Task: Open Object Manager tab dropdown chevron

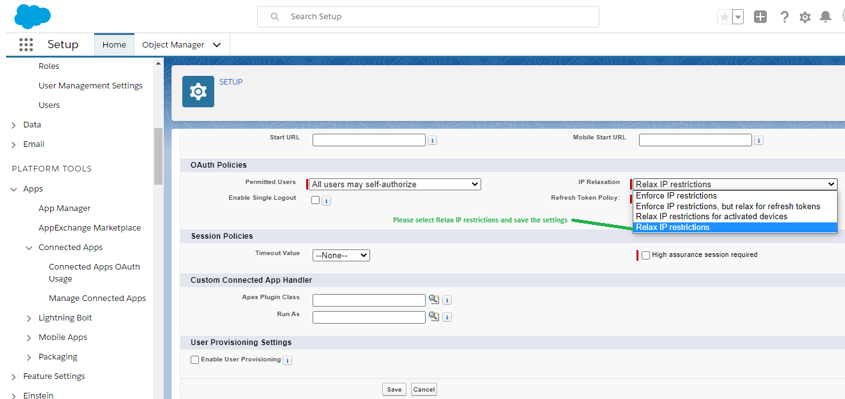Action: 217,45
